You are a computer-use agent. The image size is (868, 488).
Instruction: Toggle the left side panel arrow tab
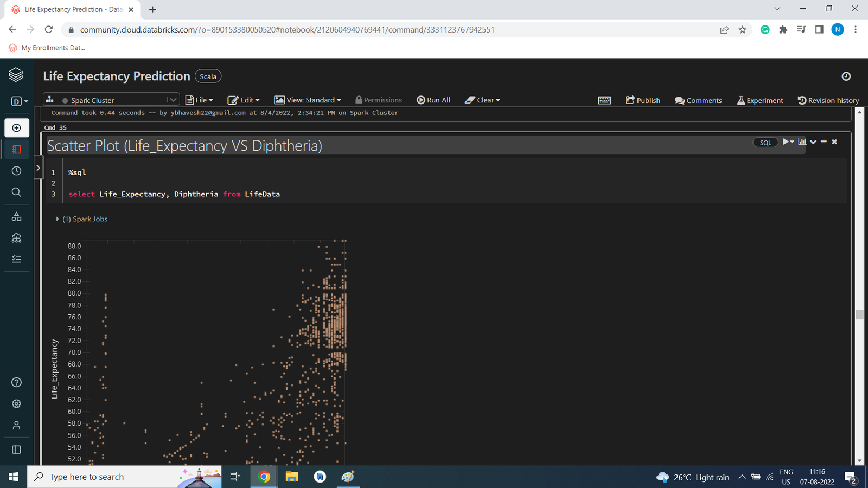(38, 168)
